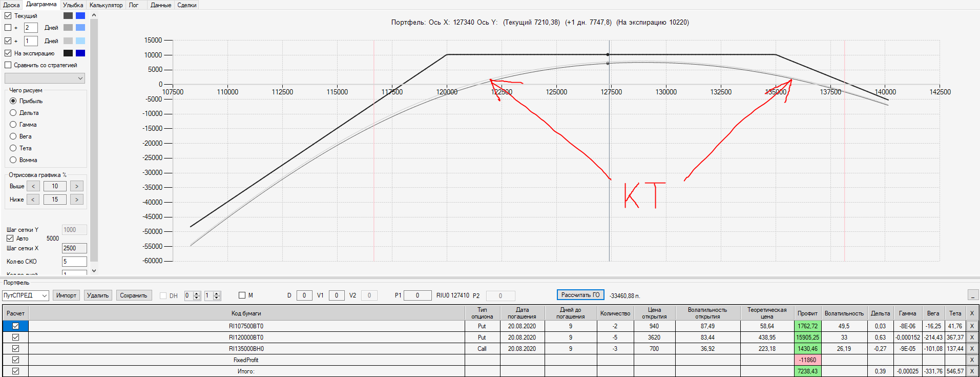Uncheck the Расчет box for RI135000BH0

pyautogui.click(x=16, y=349)
